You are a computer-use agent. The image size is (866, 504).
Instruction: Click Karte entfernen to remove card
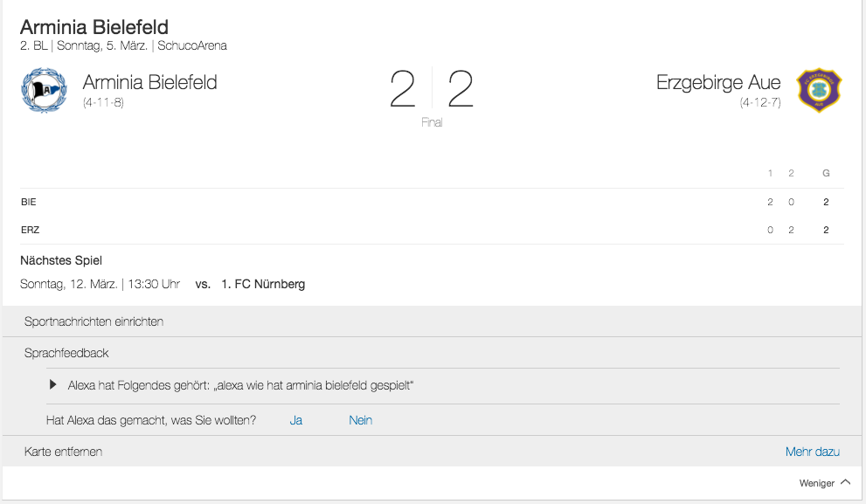(63, 452)
